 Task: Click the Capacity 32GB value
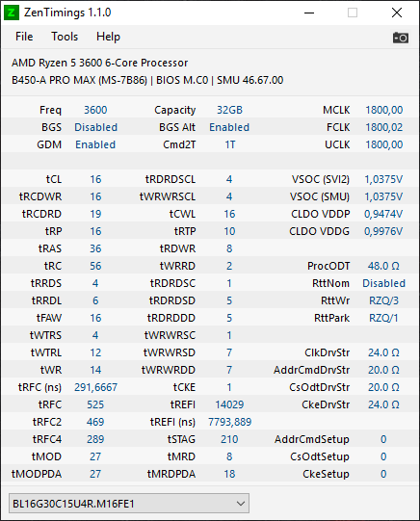point(229,110)
